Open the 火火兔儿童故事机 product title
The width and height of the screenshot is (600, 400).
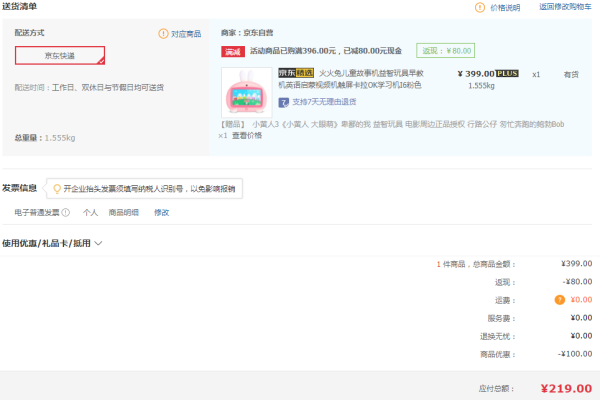tap(351, 79)
